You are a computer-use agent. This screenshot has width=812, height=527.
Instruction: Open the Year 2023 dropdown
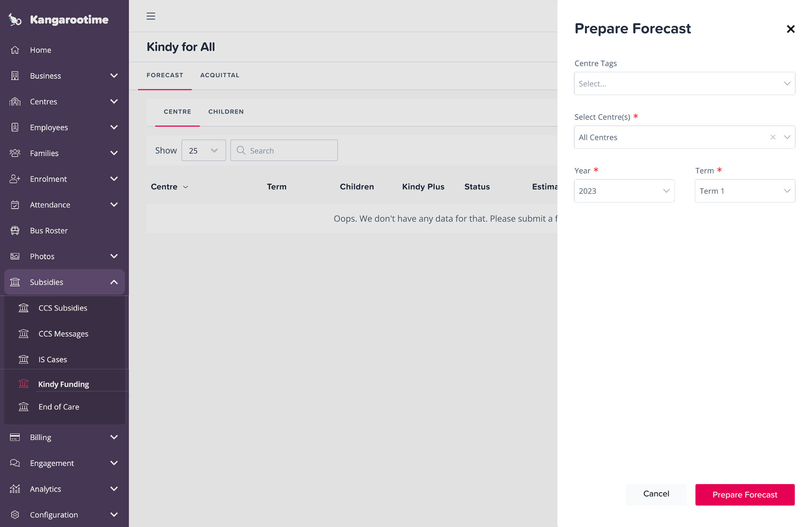(x=624, y=191)
